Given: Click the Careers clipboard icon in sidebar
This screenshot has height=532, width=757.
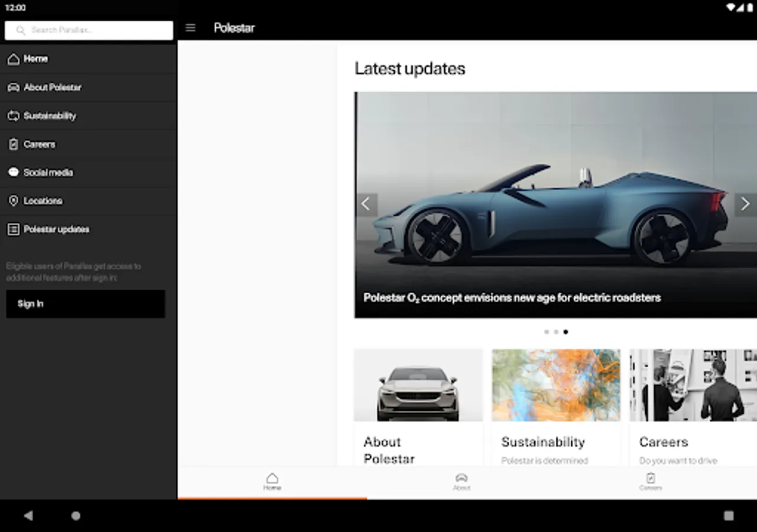Looking at the screenshot, I should [x=13, y=144].
